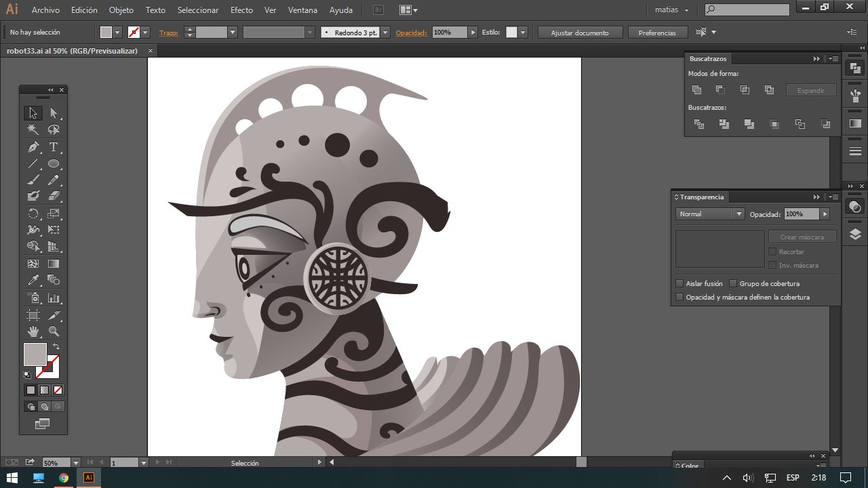This screenshot has width=868, height=488.
Task: Select the Pencil tool
Action: point(54,180)
